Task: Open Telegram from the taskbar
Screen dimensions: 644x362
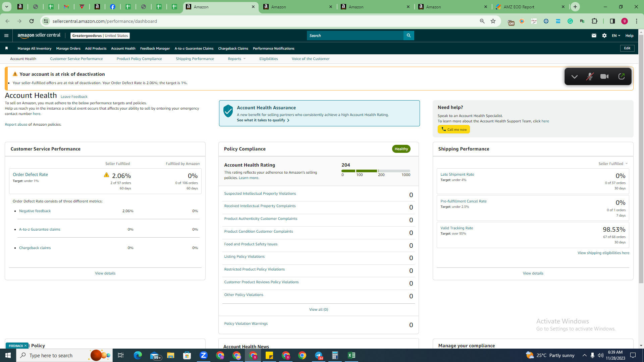Action: tap(319, 355)
